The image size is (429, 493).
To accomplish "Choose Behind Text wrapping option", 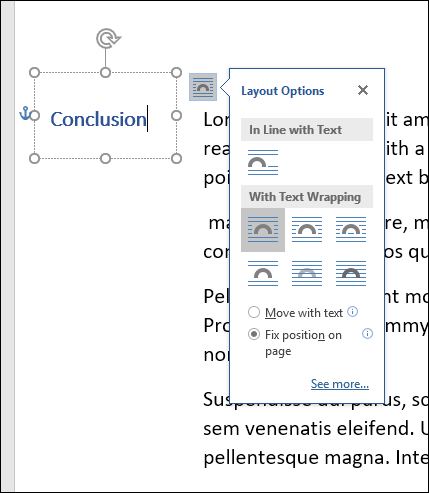I will [x=307, y=274].
